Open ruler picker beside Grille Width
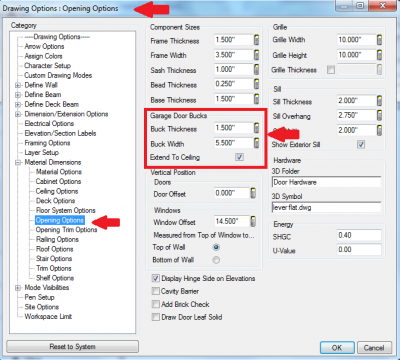Viewport: 400px width, 360px height. tap(379, 40)
